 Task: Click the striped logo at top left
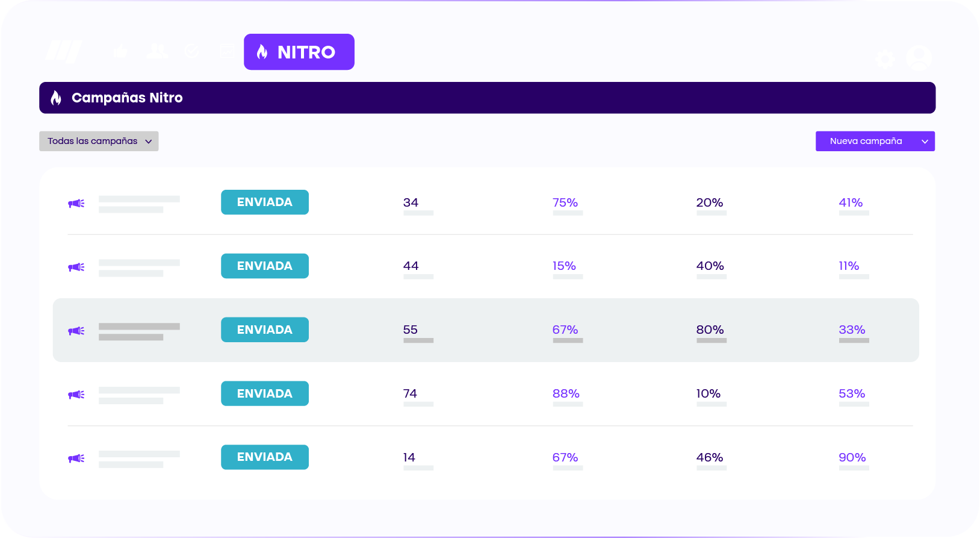pyautogui.click(x=63, y=52)
